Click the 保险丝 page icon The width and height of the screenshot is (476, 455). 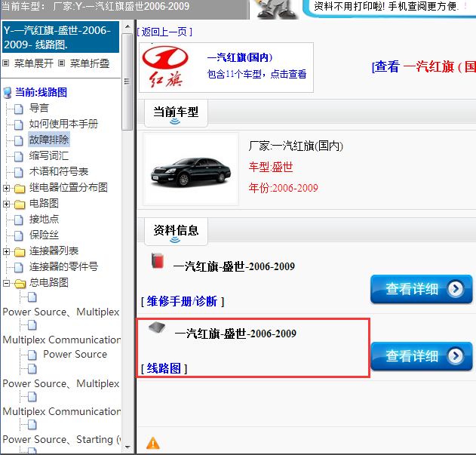(x=19, y=235)
